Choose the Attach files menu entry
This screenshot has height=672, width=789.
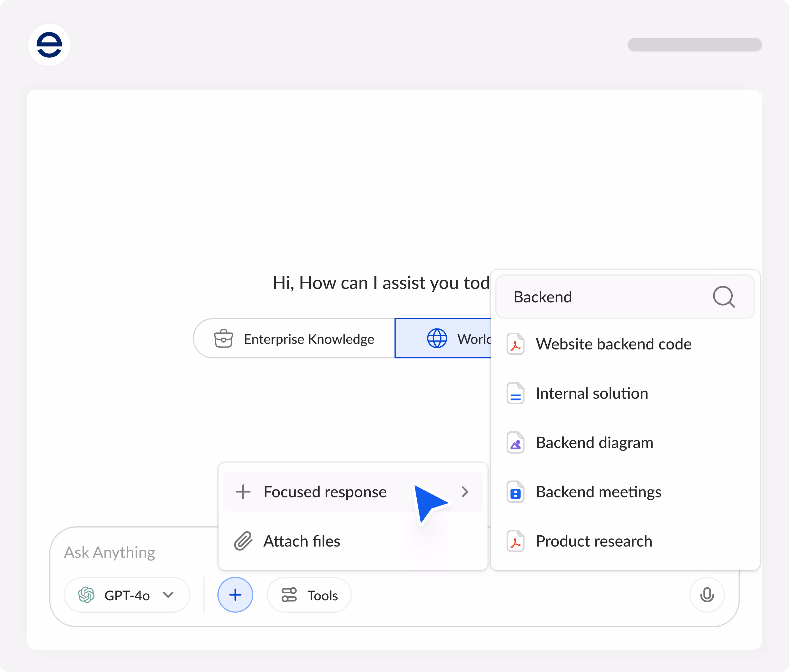pyautogui.click(x=301, y=541)
